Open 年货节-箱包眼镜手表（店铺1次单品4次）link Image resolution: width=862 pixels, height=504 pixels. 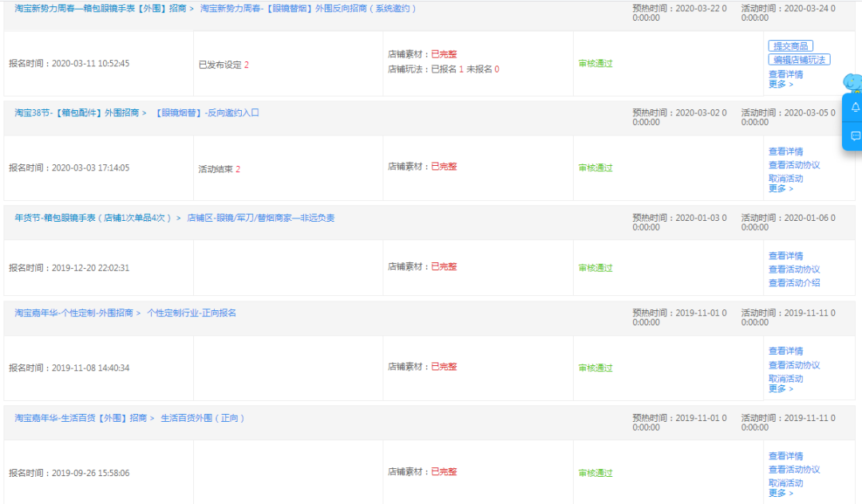(93, 218)
